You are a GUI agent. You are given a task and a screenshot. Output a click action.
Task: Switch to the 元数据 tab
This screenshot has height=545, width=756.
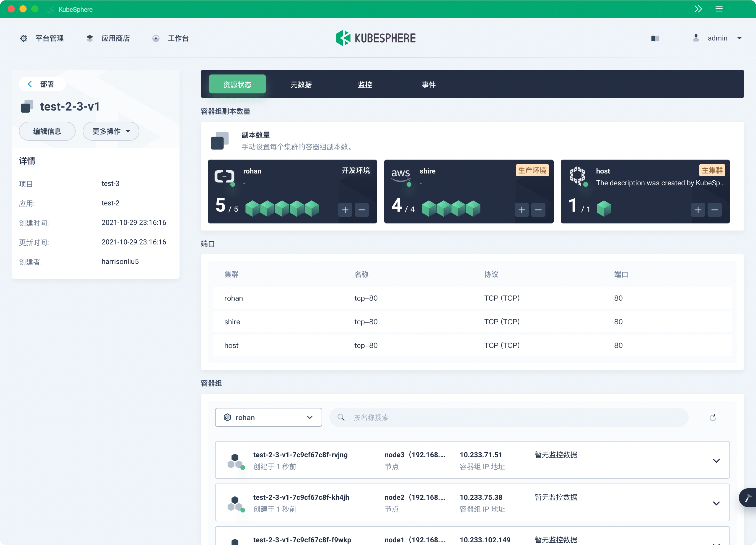(x=301, y=85)
